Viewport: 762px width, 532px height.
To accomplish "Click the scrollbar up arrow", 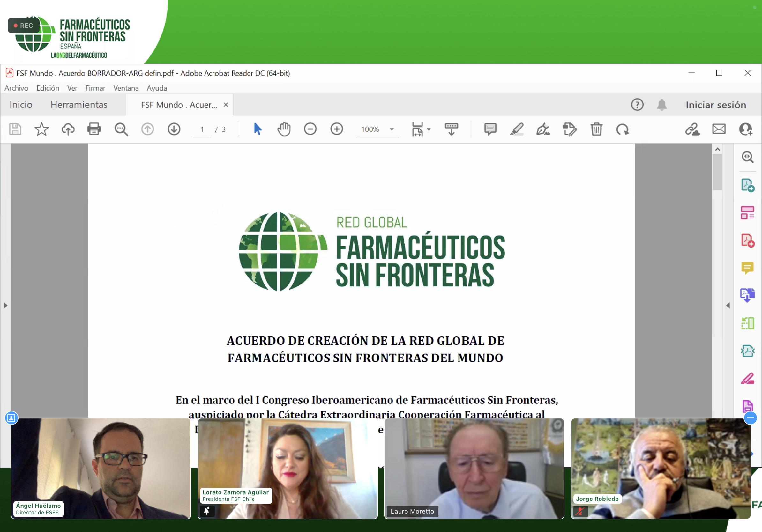I will (718, 149).
